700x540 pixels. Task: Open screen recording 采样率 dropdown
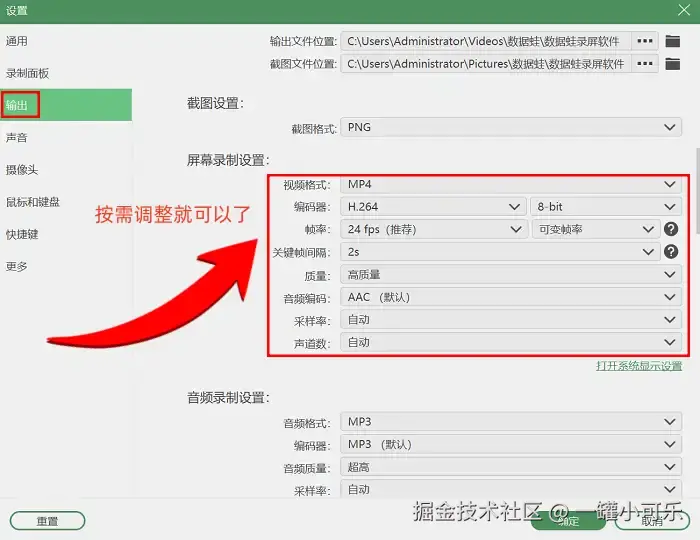pyautogui.click(x=511, y=320)
